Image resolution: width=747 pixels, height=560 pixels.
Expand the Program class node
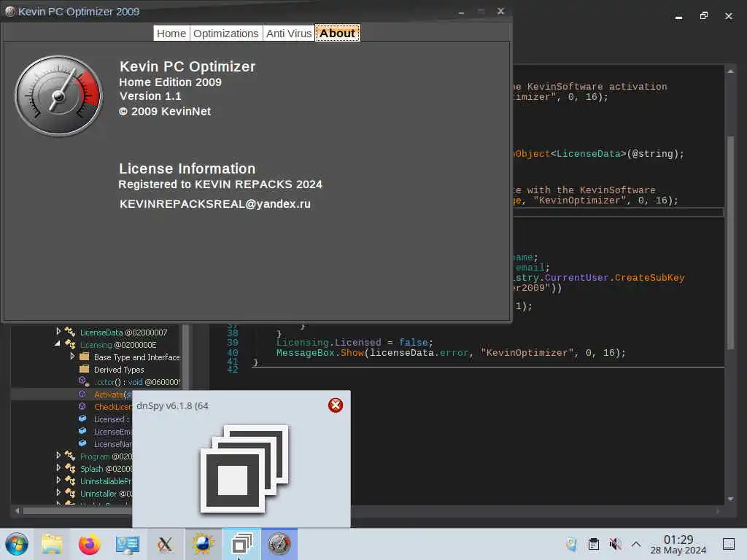pyautogui.click(x=58, y=456)
